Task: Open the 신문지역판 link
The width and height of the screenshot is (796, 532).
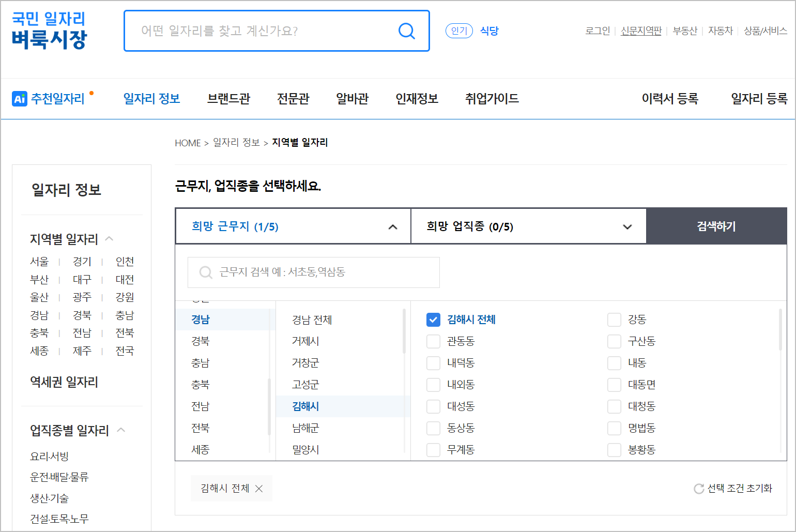Action: click(641, 31)
